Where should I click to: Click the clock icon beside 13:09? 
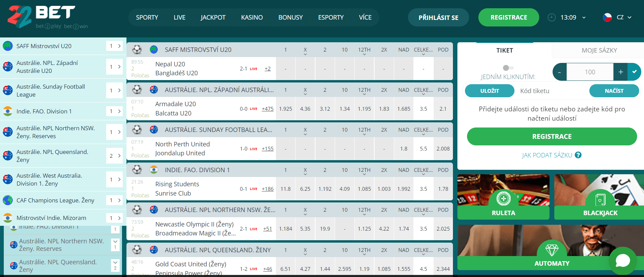point(552,18)
